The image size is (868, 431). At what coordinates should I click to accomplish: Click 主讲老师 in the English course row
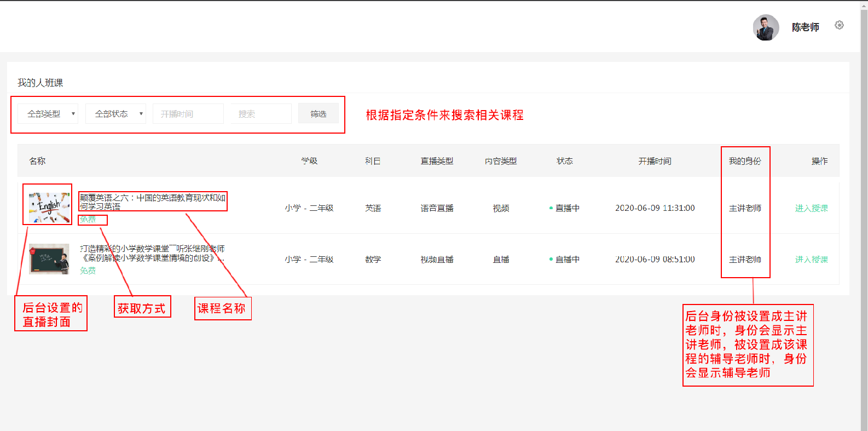(745, 208)
